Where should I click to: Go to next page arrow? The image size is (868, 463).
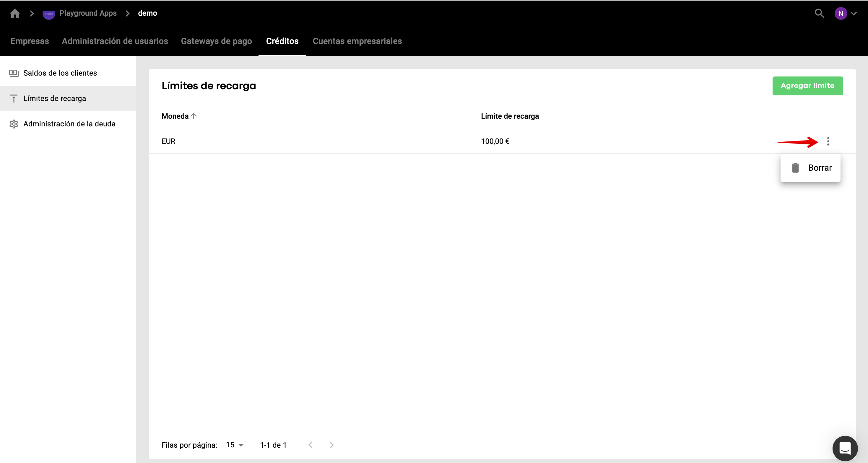click(x=331, y=445)
